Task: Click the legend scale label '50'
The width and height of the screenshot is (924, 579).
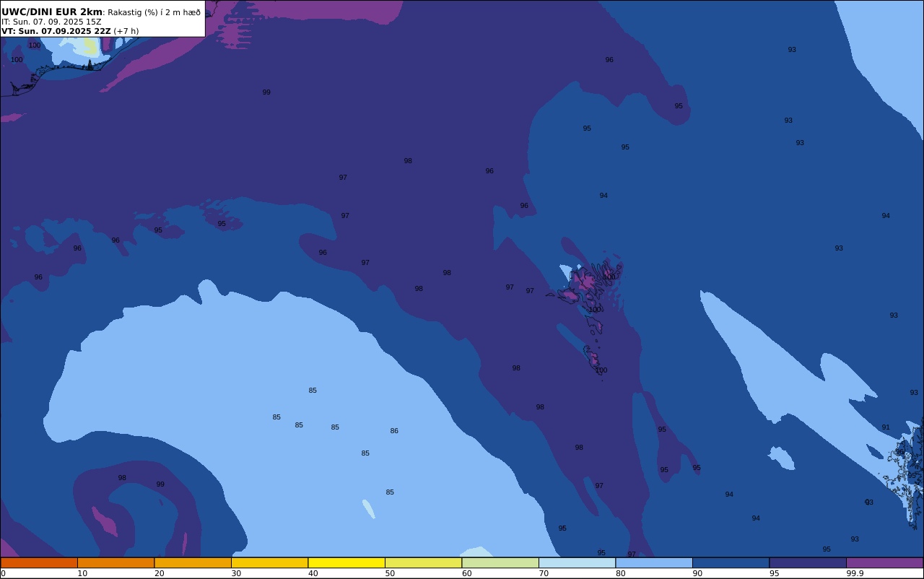Action: 390,573
